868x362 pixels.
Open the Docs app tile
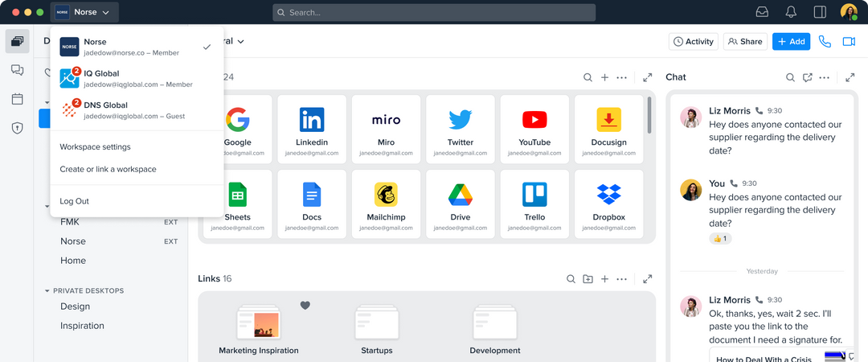[x=312, y=204]
